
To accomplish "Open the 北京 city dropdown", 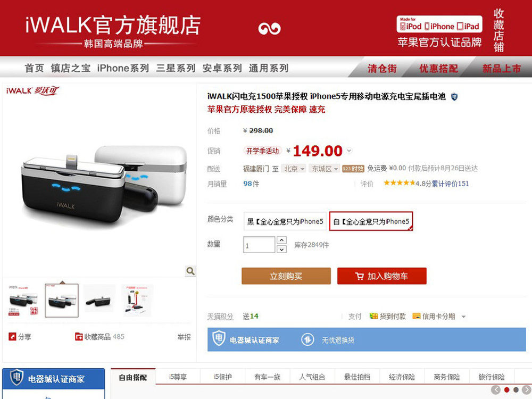I will [x=294, y=169].
